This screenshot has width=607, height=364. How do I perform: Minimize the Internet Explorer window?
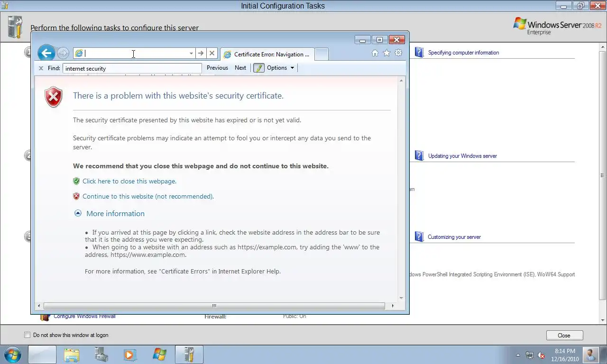(x=363, y=40)
